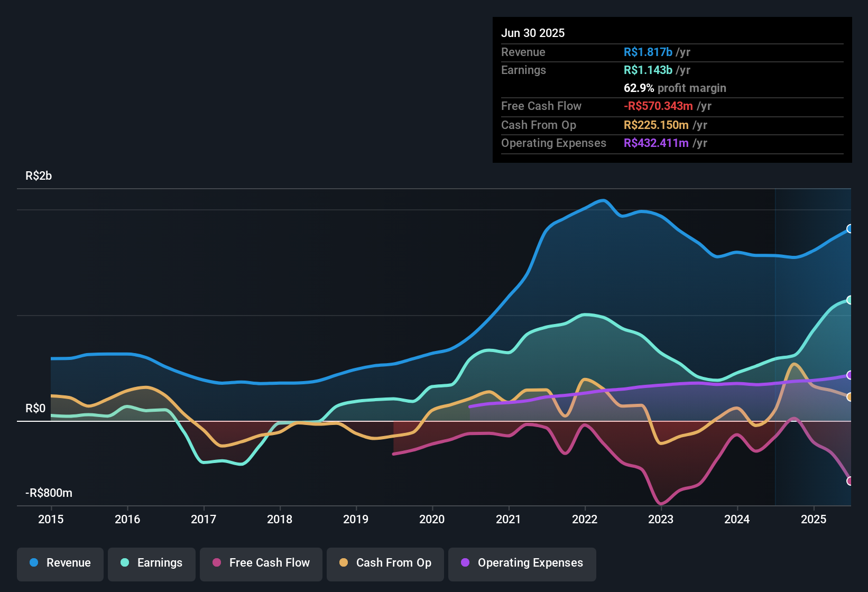The height and width of the screenshot is (592, 868).
Task: Click the blue Revenue dot in legend
Action: [x=33, y=563]
